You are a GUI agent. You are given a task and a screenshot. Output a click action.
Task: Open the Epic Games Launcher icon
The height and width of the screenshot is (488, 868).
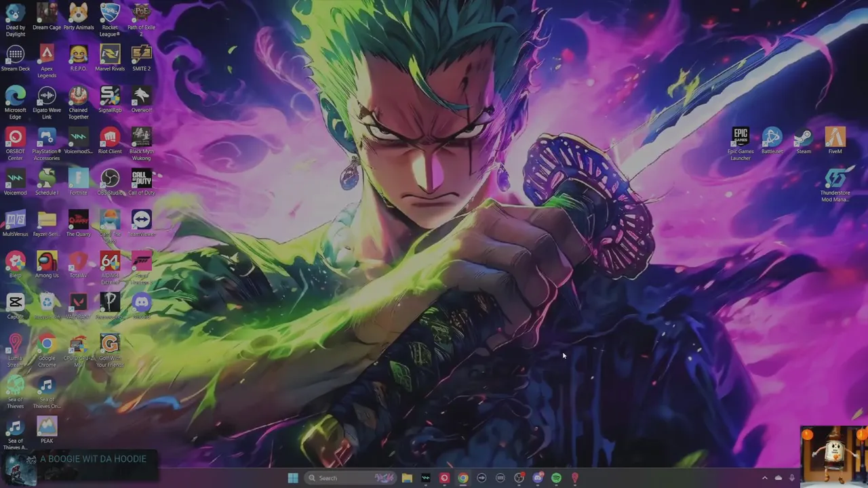tap(741, 137)
